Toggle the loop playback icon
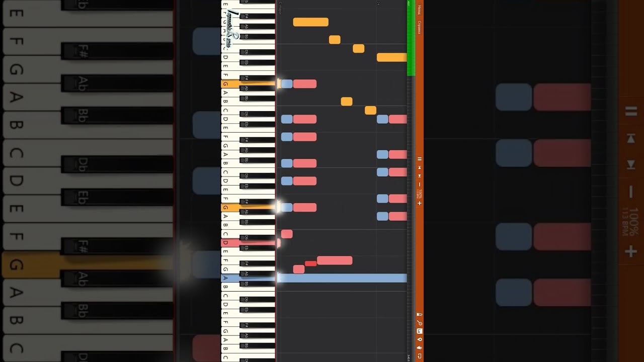This screenshot has width=644, height=362. [420, 355]
